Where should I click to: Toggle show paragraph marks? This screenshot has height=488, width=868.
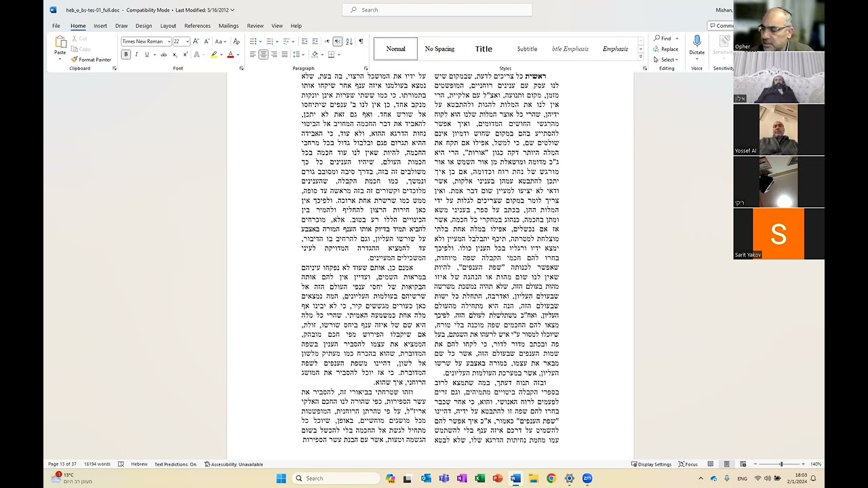(x=361, y=41)
